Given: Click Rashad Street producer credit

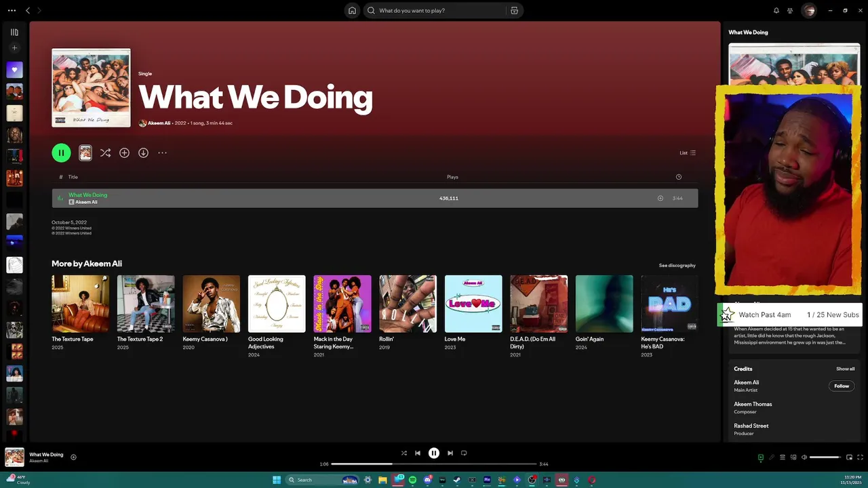Looking at the screenshot, I should [x=751, y=426].
